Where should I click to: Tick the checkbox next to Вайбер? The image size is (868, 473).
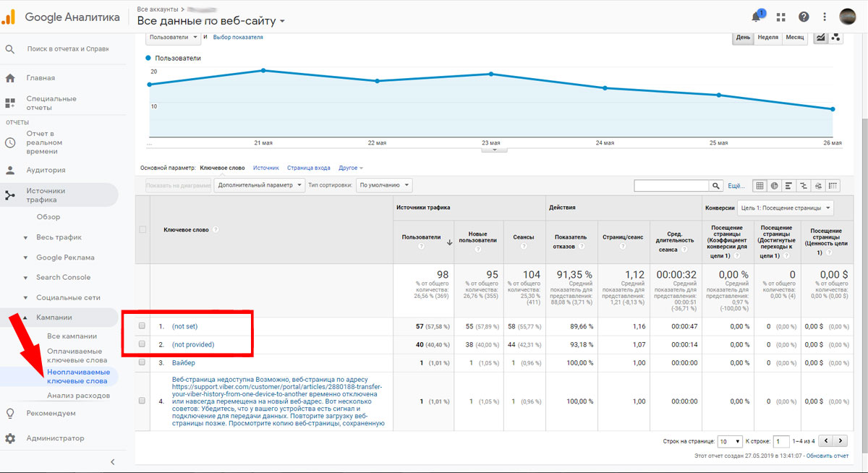[x=142, y=362]
